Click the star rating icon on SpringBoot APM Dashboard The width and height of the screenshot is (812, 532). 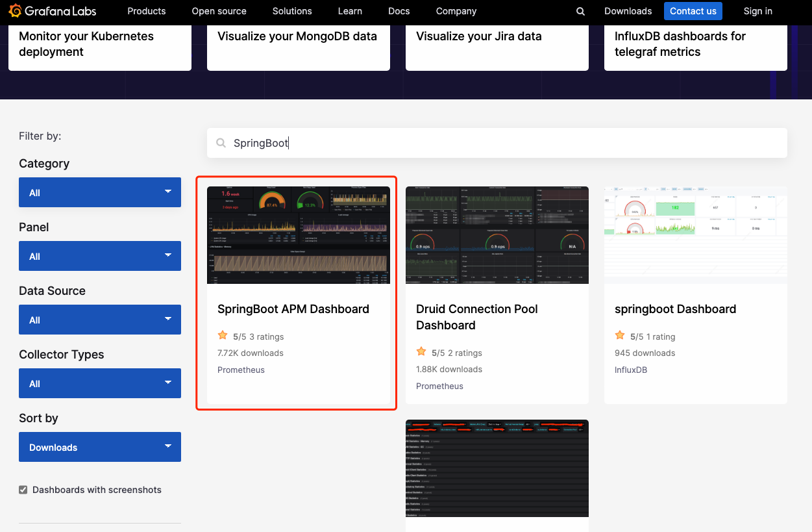point(223,336)
